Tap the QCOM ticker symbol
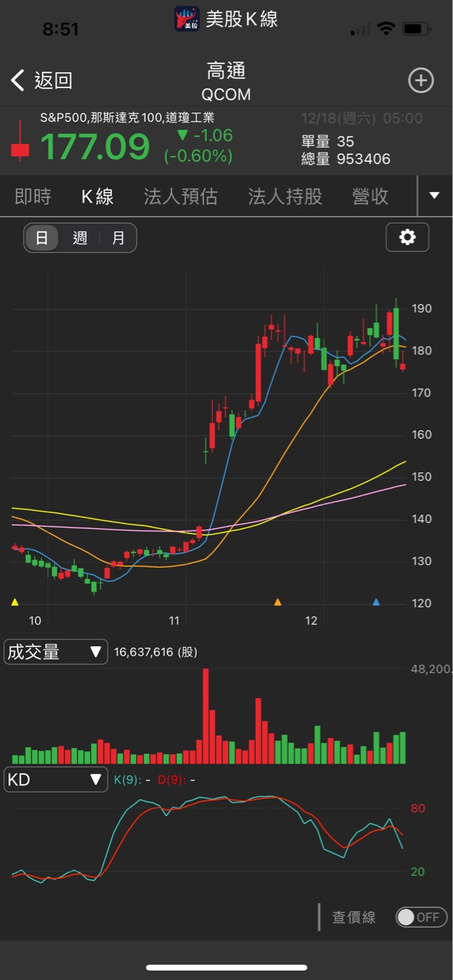This screenshot has width=453, height=980. pos(226,95)
